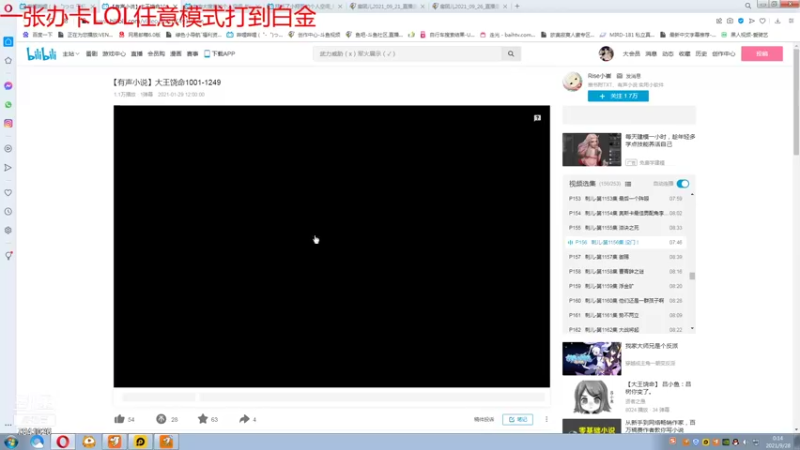Select playlist item P155
The image size is (800, 450).
pyautogui.click(x=625, y=228)
